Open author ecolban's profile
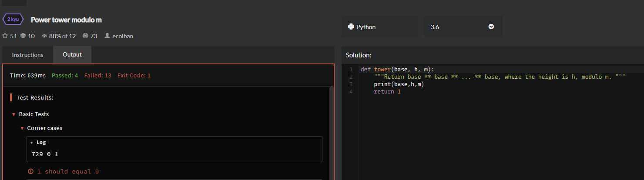Image resolution: width=644 pixels, height=180 pixels. point(123,36)
